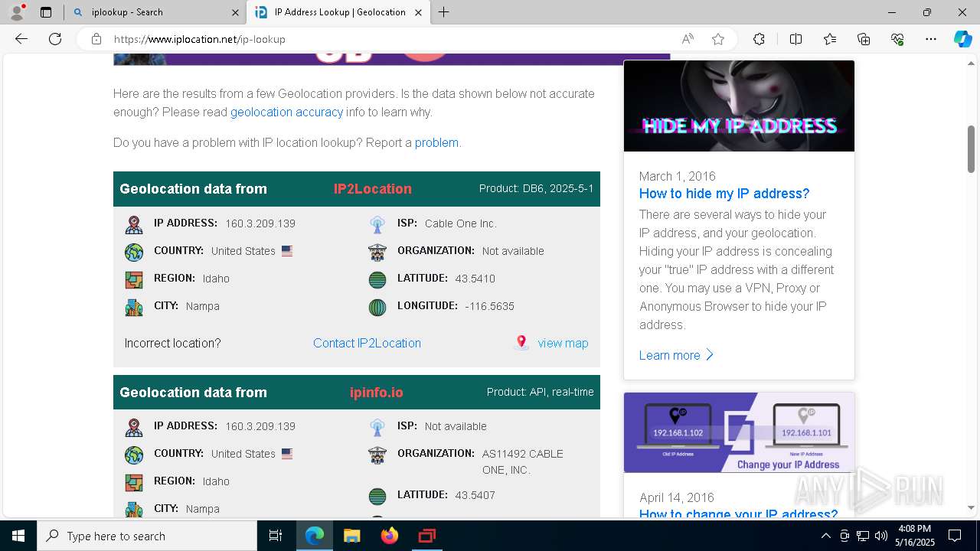980x551 pixels.
Task: Click the IP2Location provider name
Action: [x=373, y=188]
